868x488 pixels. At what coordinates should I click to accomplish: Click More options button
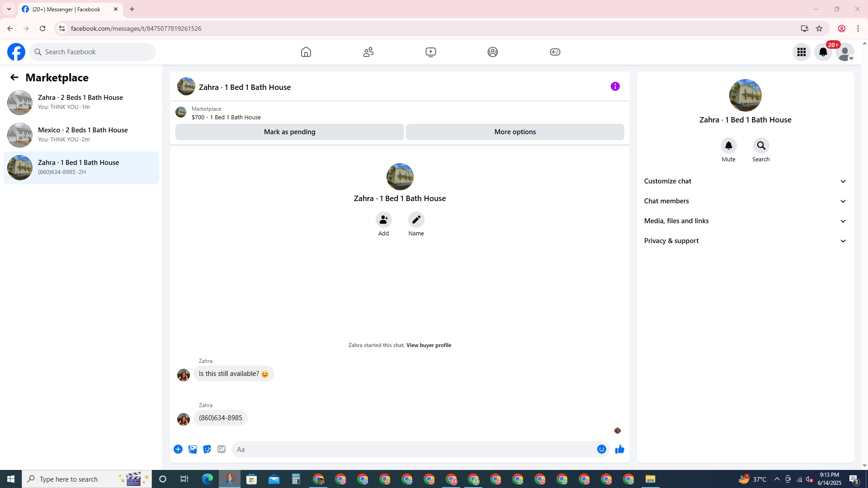pyautogui.click(x=515, y=132)
